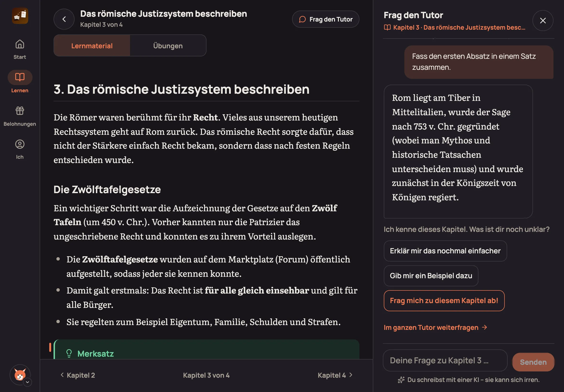This screenshot has height=392, width=564.
Task: Open the fox avatar menu
Action: pyautogui.click(x=20, y=375)
